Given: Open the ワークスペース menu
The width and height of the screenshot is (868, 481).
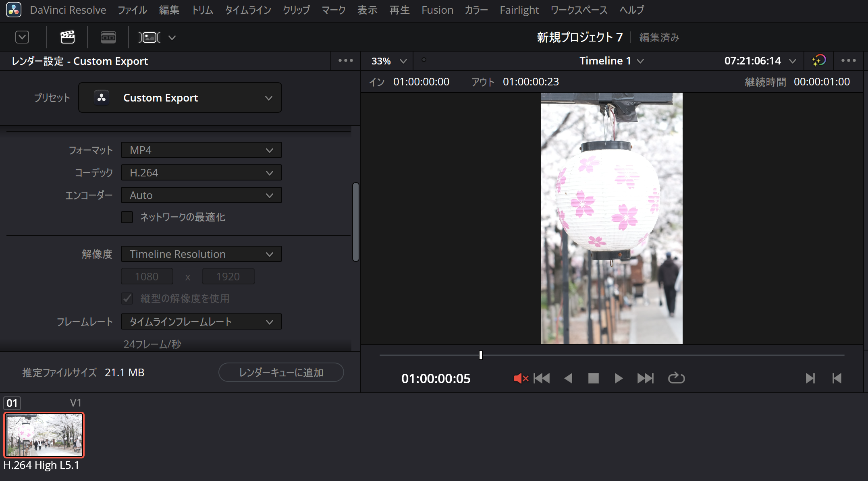Looking at the screenshot, I should [x=579, y=10].
